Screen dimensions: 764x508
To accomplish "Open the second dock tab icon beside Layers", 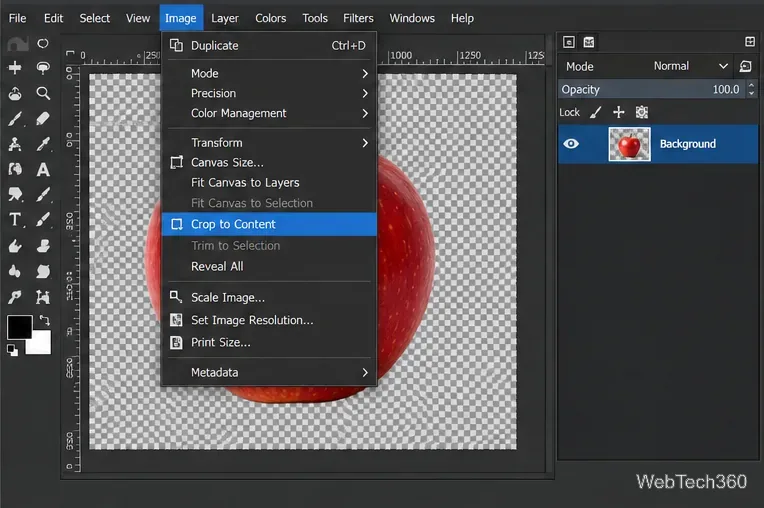I will 589,42.
